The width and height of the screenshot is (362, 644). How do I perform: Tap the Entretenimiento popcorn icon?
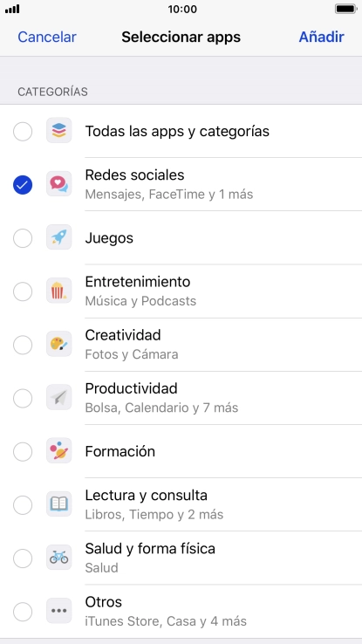point(59,291)
